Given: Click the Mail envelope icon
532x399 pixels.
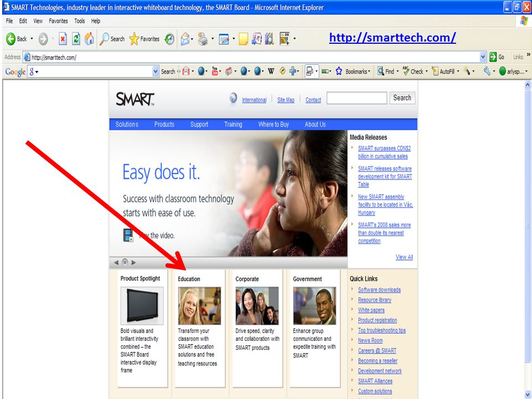Looking at the screenshot, I should [185, 39].
